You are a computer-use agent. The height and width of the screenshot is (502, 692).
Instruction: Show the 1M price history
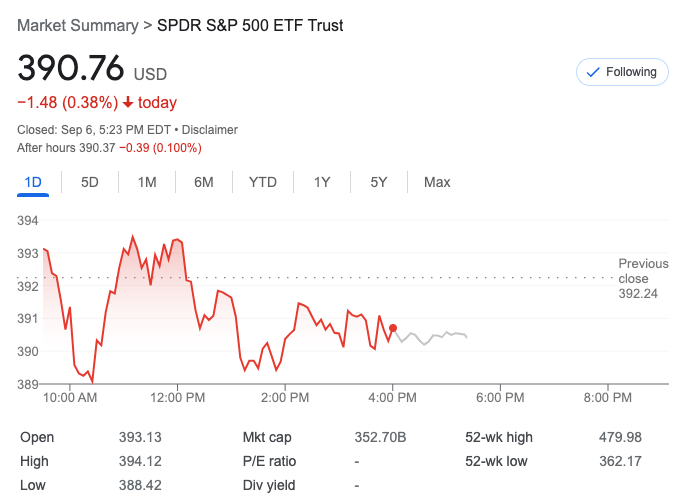[147, 182]
